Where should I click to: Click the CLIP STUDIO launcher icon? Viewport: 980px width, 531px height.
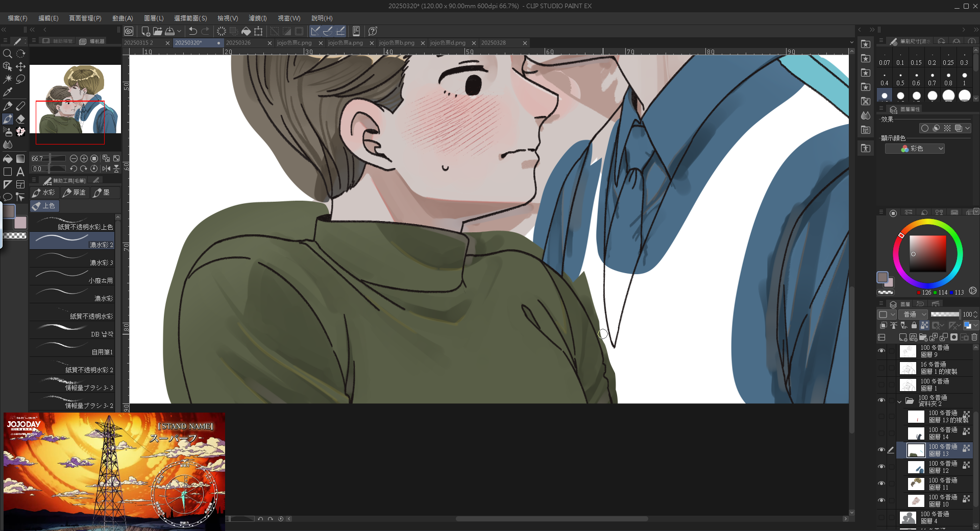[x=129, y=31]
